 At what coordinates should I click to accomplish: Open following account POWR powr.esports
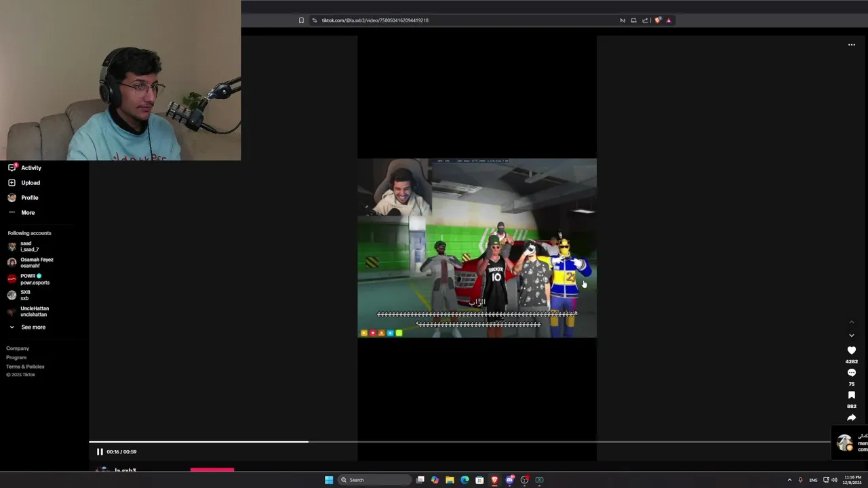(x=28, y=279)
